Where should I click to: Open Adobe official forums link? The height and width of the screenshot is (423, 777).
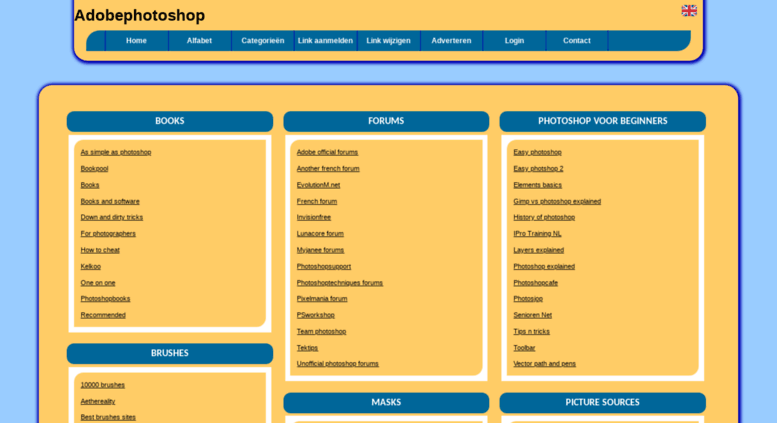coord(327,153)
